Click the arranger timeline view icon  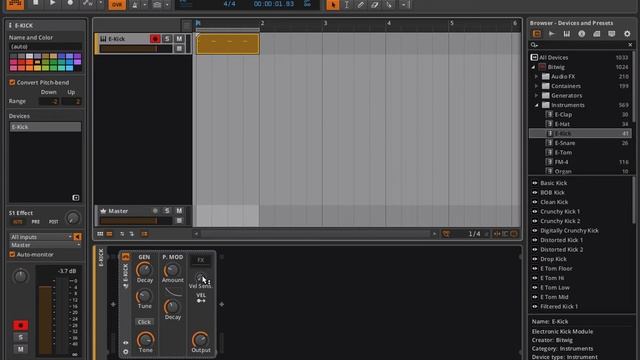(x=109, y=234)
